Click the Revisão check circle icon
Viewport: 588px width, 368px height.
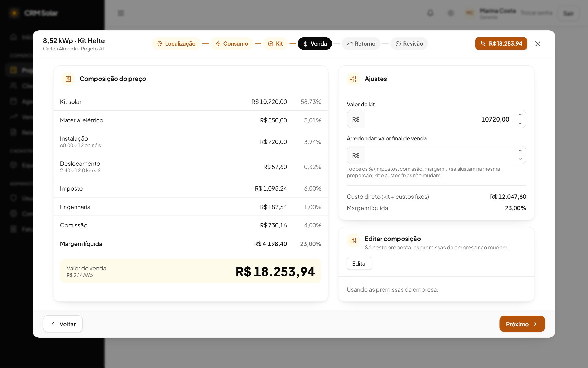click(398, 44)
